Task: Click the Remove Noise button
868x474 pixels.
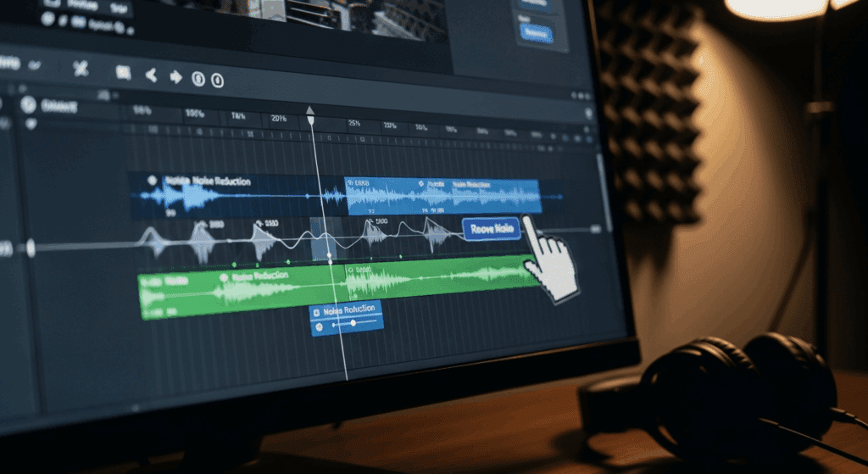Action: point(491,229)
